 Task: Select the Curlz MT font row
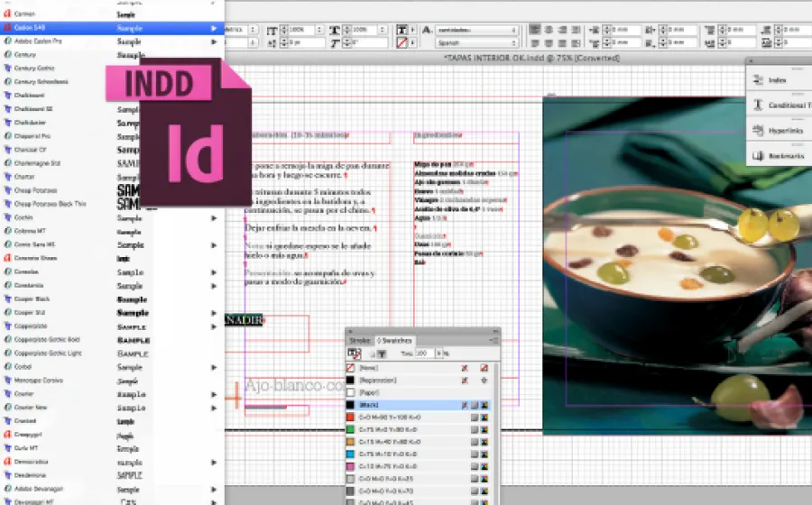[x=113, y=448]
